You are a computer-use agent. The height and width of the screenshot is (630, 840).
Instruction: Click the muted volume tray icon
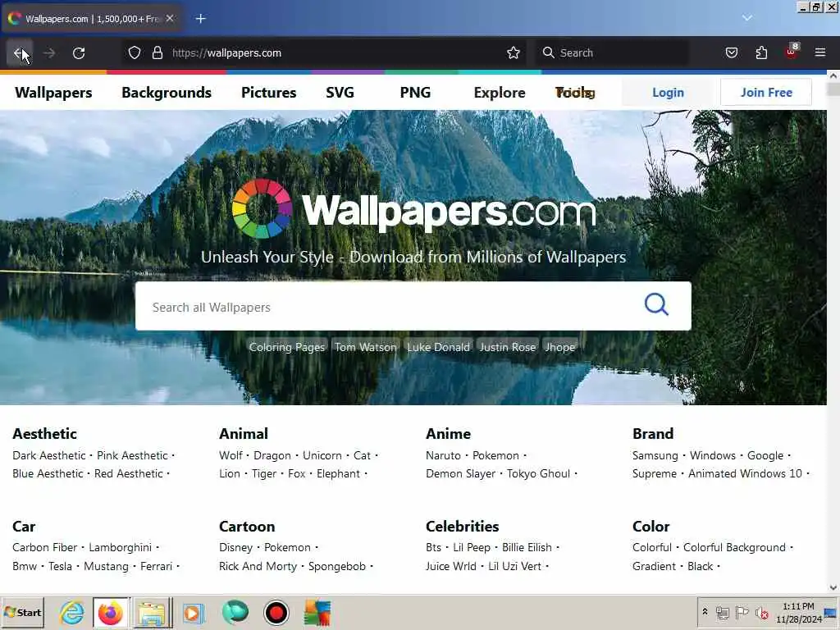(x=761, y=612)
